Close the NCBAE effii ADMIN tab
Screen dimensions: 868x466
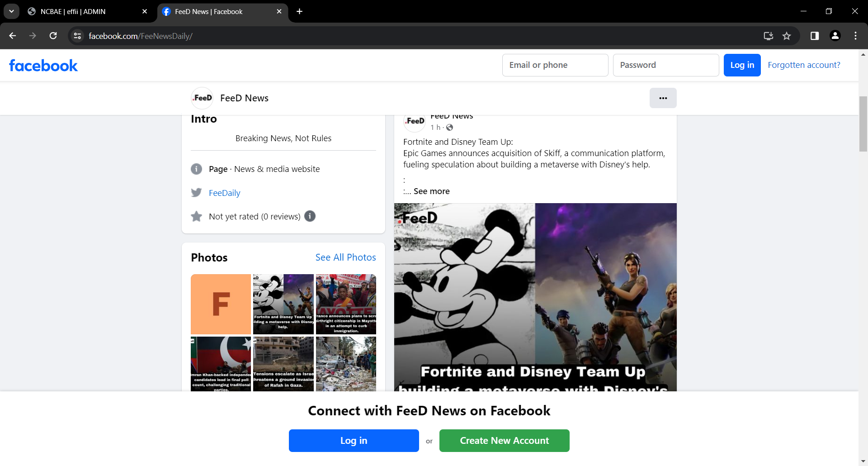coord(145,11)
